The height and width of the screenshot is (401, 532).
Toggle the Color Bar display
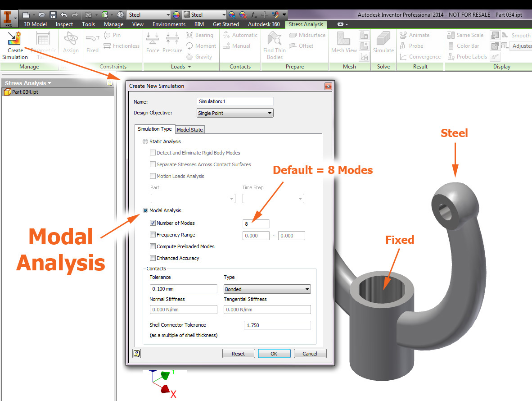coord(464,46)
